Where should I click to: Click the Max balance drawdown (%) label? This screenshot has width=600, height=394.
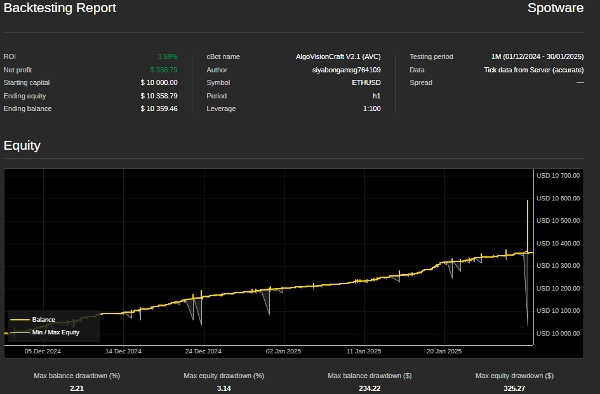(x=77, y=376)
